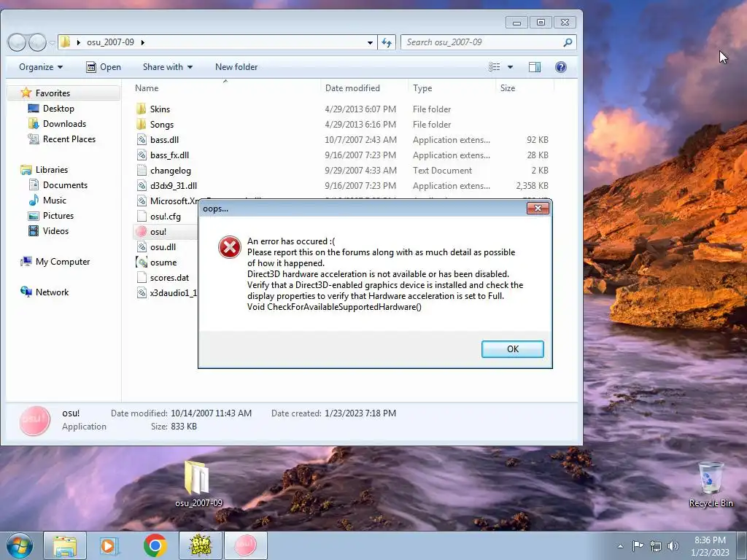The width and height of the screenshot is (747, 560).
Task: Expand the Share with dropdown
Action: (x=168, y=67)
